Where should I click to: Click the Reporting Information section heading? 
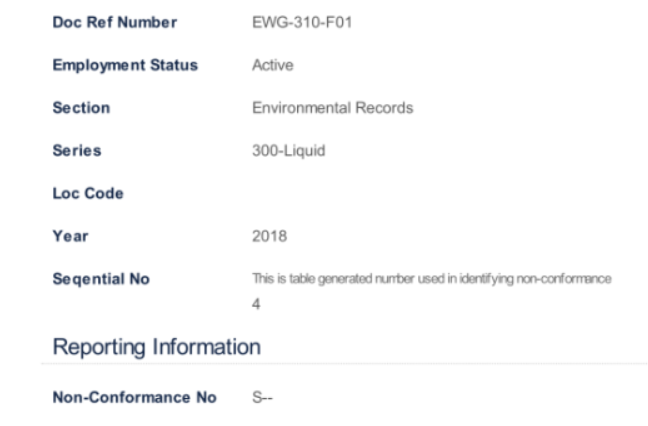pos(156,346)
